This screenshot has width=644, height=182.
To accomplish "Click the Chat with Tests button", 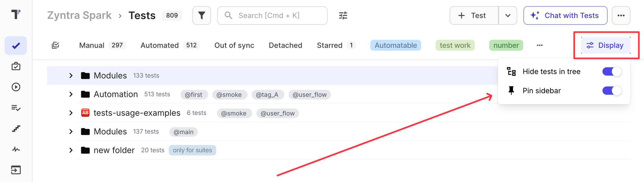I will 565,15.
